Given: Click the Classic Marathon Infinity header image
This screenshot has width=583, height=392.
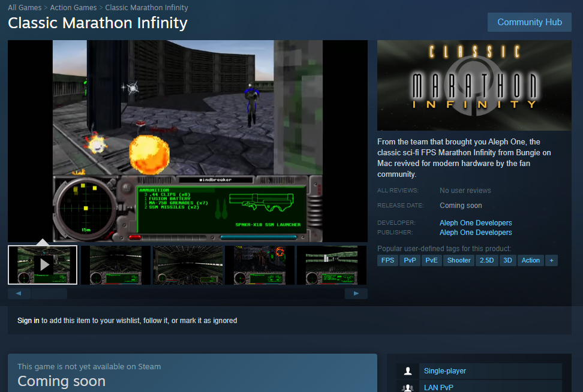Looking at the screenshot, I should point(474,86).
